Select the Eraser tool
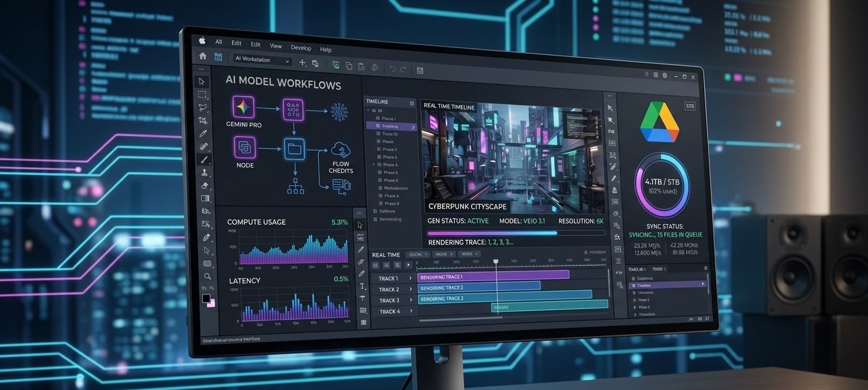Screen dimensions: 868x390 tap(204, 186)
